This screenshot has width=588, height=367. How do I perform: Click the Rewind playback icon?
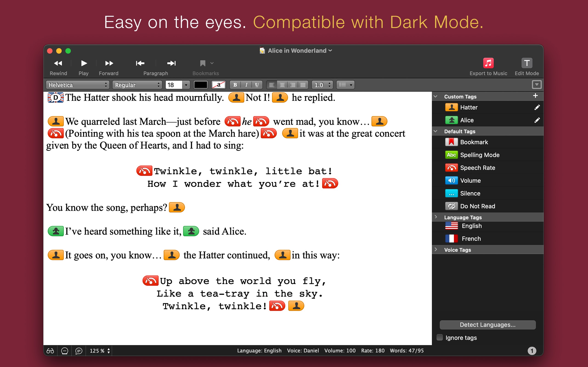coord(58,63)
